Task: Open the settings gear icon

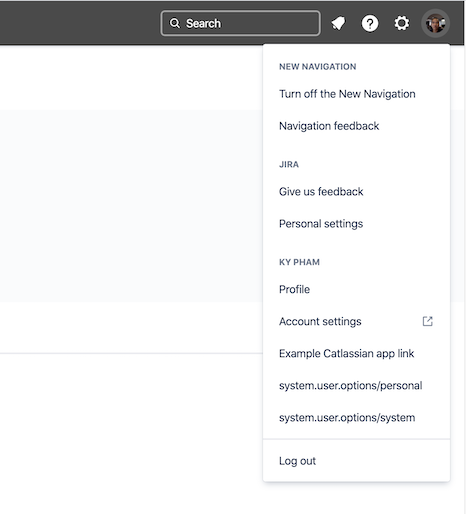Action: tap(402, 23)
